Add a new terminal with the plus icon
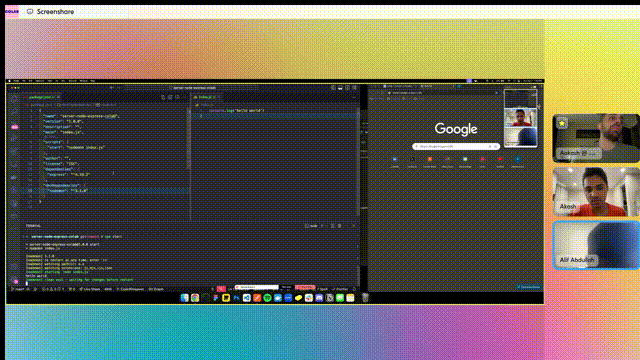The width and height of the screenshot is (640, 360). (322, 226)
